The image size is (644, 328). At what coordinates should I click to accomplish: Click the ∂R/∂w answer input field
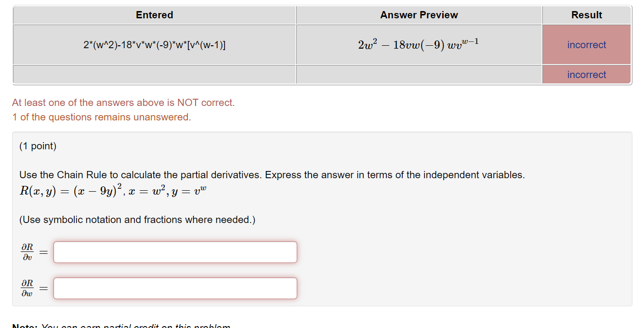click(175, 288)
